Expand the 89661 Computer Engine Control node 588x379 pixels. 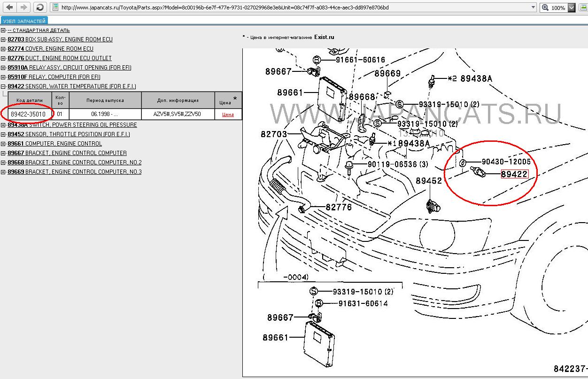[3, 144]
